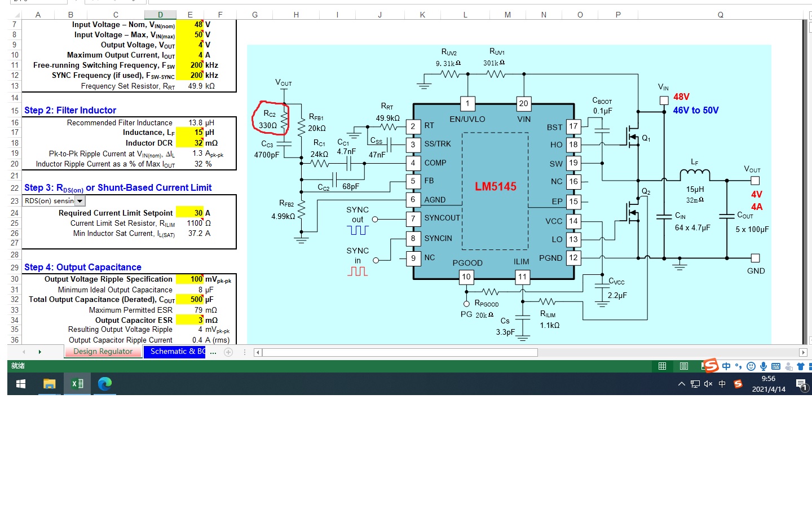
Task: Click horizontal scrollbar left arrow
Action: pyautogui.click(x=258, y=353)
